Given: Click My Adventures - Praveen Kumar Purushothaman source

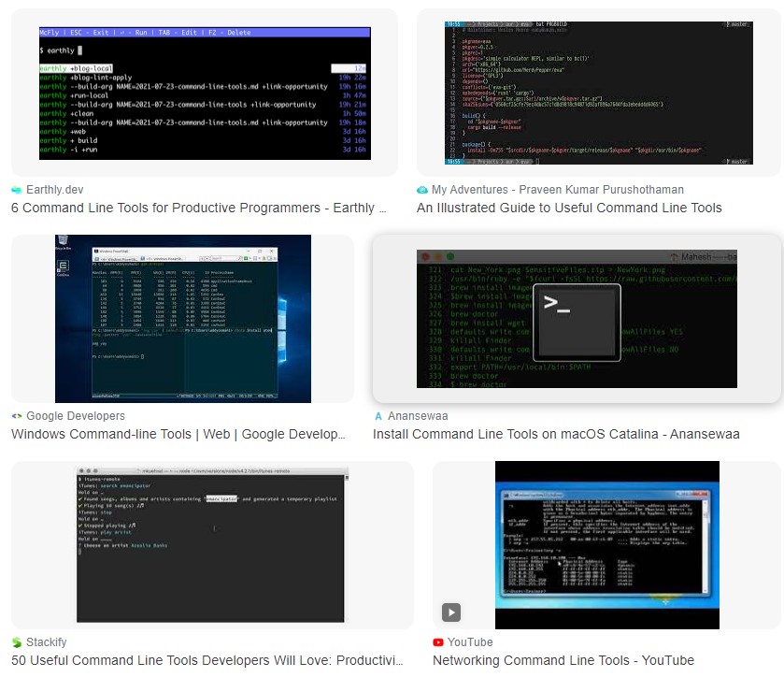Looking at the screenshot, I should click(x=558, y=190).
